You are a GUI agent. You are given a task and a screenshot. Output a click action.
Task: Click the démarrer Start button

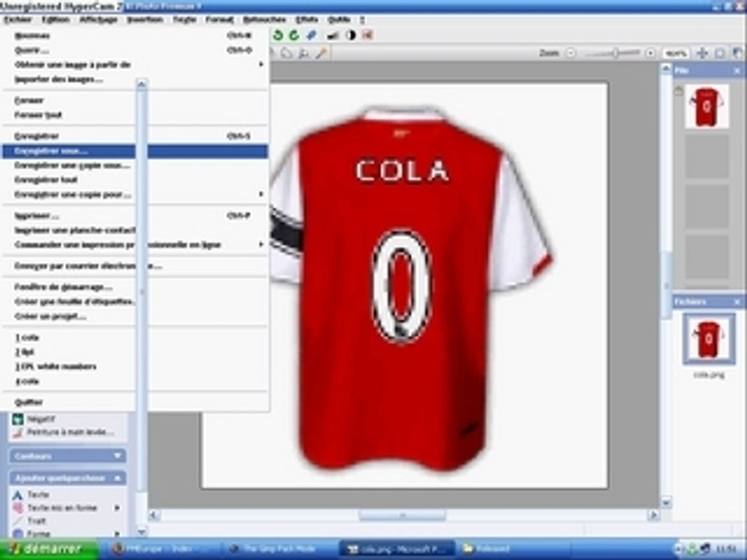(49, 549)
